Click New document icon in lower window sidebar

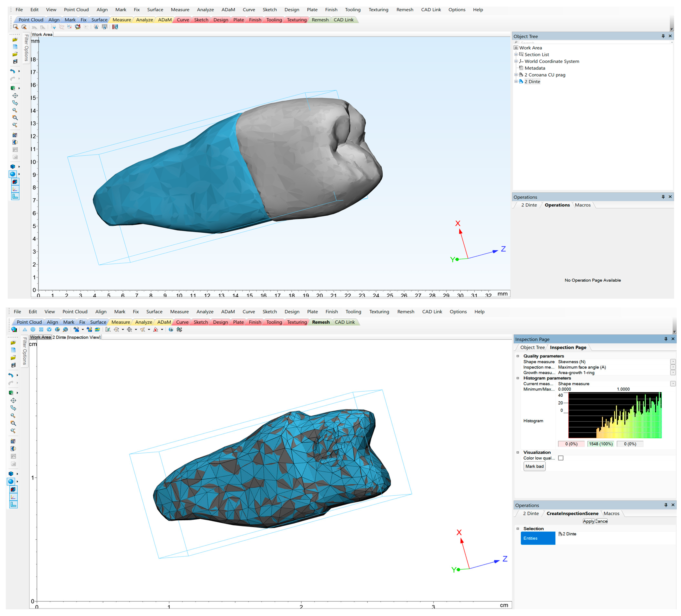click(x=13, y=350)
